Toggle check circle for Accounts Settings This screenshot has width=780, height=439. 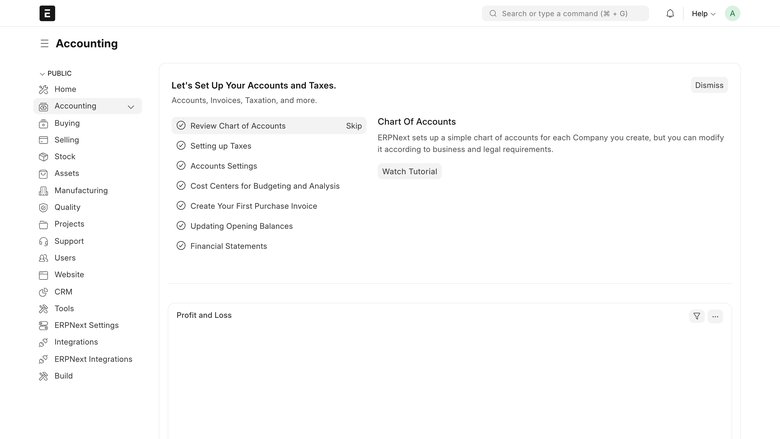pyautogui.click(x=181, y=166)
